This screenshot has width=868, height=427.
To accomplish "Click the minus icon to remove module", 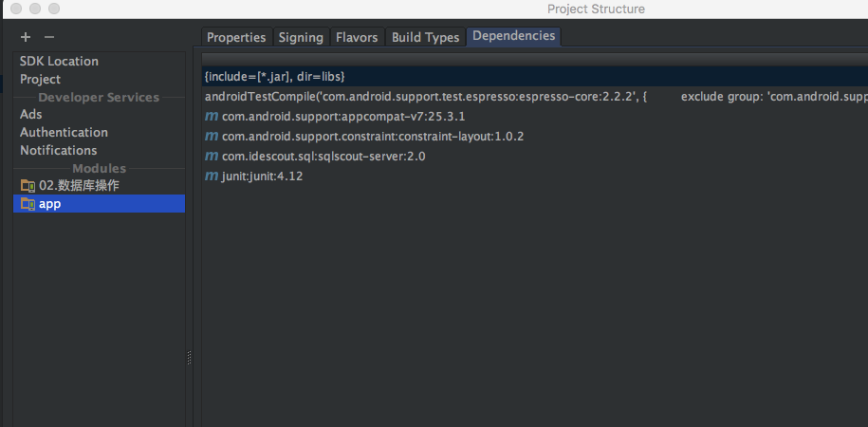I will click(49, 37).
